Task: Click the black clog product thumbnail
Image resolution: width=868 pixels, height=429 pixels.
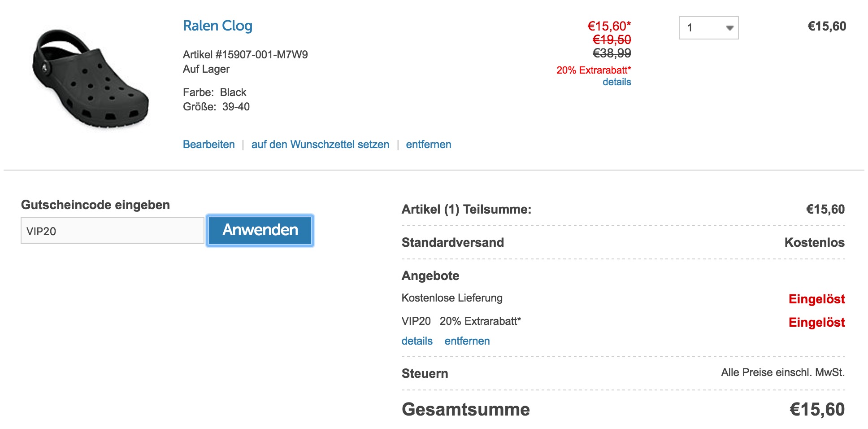Action: [91, 79]
